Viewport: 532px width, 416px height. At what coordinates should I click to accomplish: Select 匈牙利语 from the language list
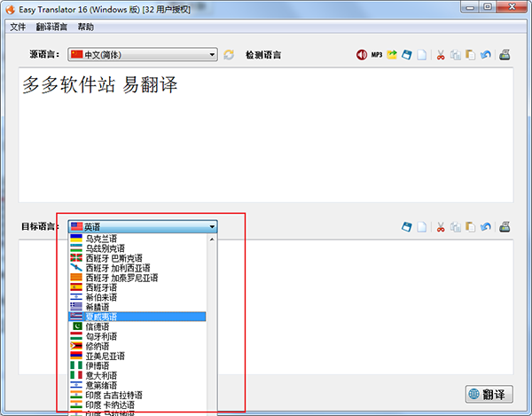(137, 336)
